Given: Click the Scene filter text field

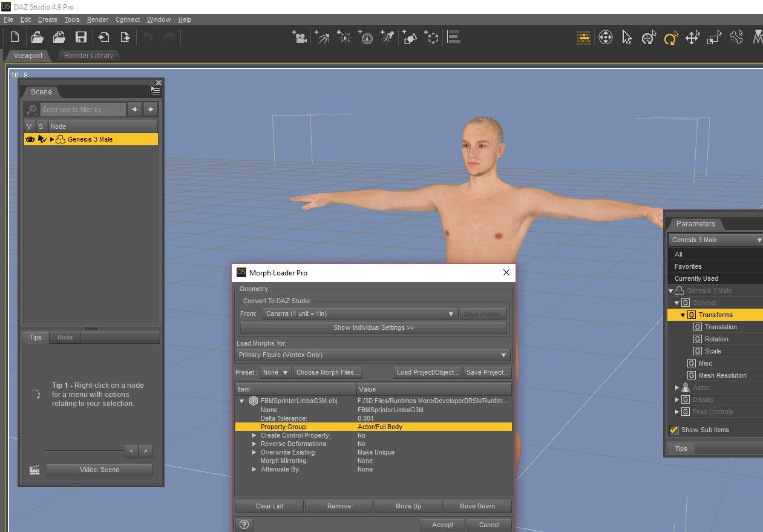Looking at the screenshot, I should point(83,110).
